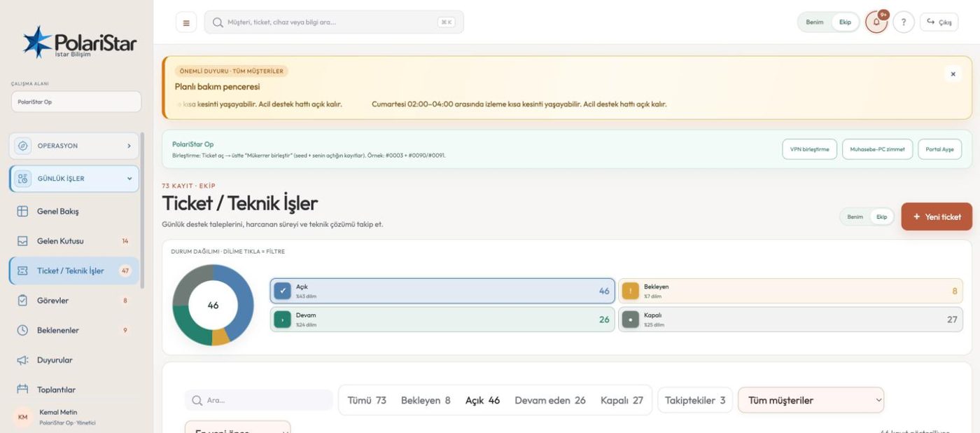Click the Ara ticket search field

pos(259,401)
